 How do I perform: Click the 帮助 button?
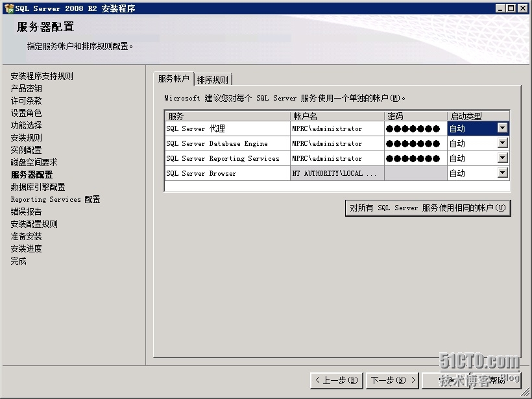point(497,380)
